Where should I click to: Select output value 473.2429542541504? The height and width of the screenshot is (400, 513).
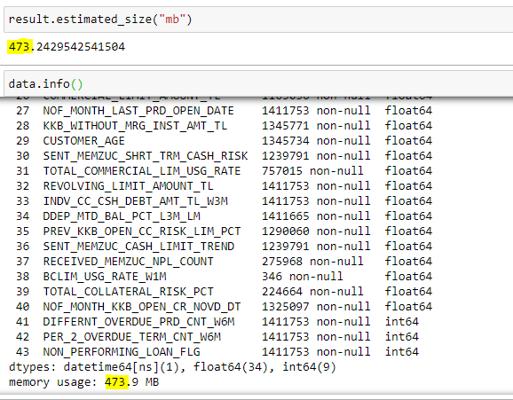tap(67, 47)
